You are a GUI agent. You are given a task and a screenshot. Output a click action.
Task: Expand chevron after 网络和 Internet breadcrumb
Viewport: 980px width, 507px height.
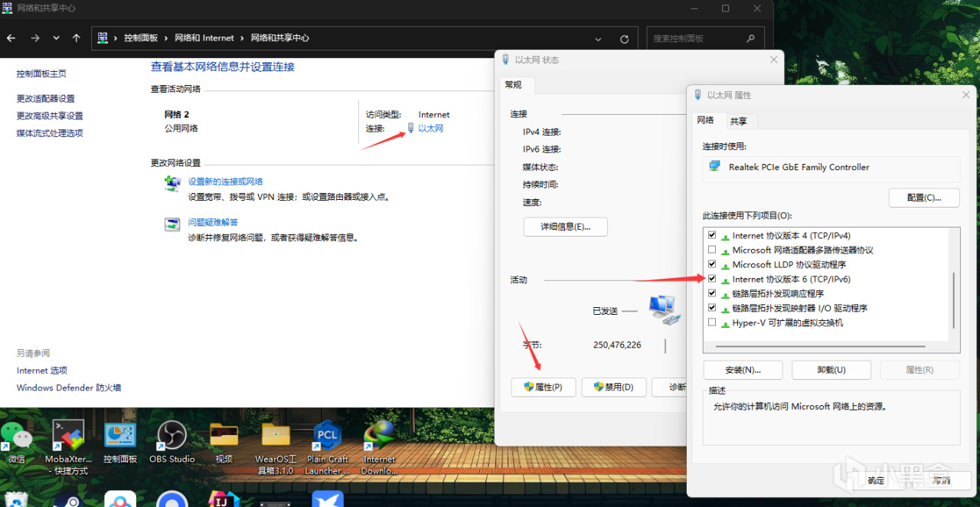243,38
